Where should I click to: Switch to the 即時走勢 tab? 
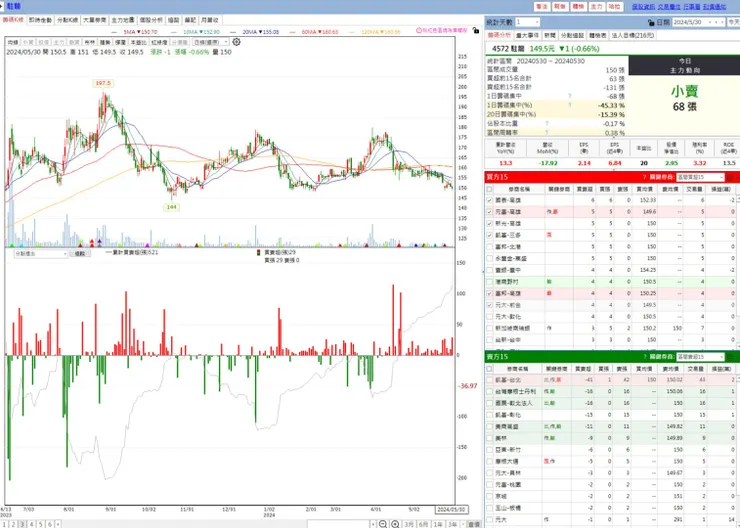(40, 20)
